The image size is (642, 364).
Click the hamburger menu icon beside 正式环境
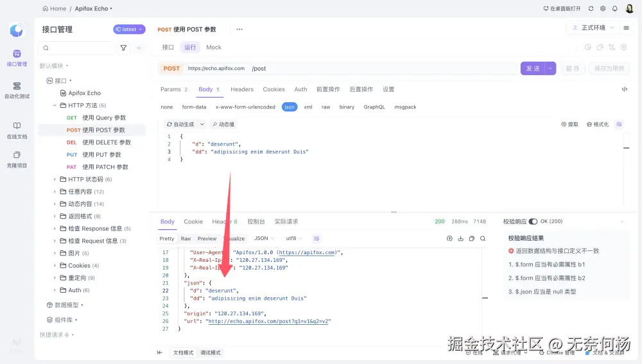click(626, 28)
